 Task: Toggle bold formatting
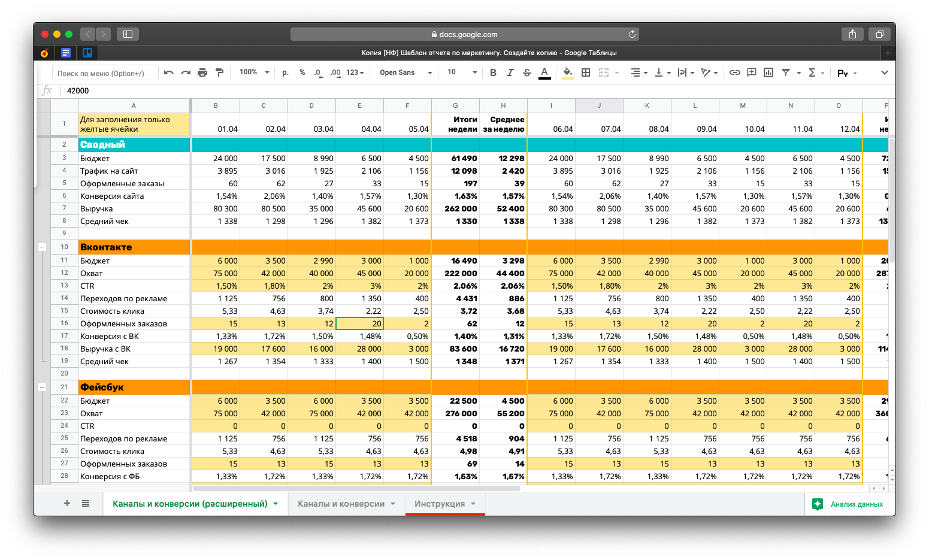click(x=493, y=72)
